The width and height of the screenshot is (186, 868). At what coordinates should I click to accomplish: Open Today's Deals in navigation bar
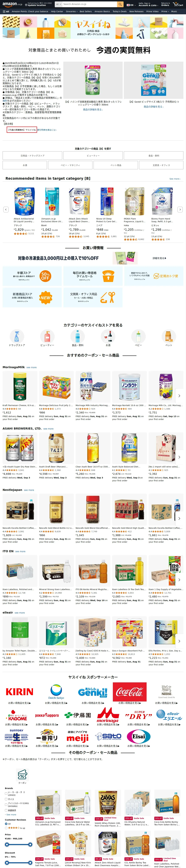tap(120, 11)
